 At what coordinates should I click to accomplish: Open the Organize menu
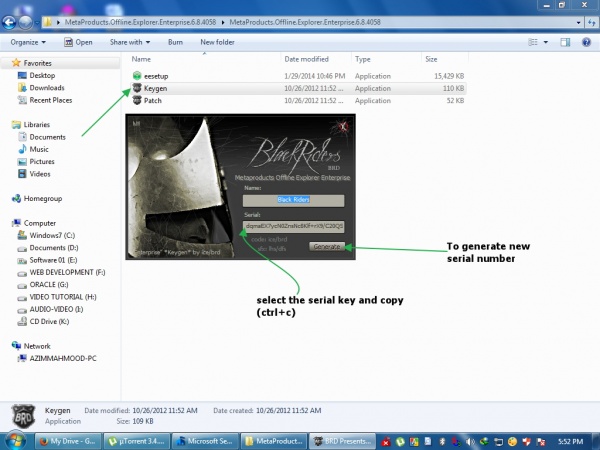(28, 42)
